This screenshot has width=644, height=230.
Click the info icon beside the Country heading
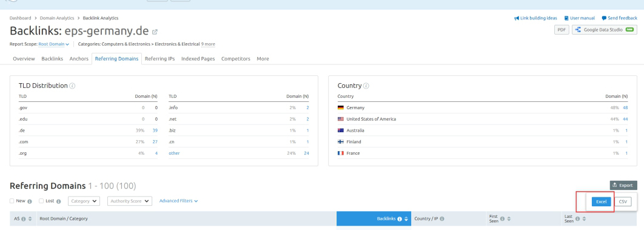click(x=366, y=86)
